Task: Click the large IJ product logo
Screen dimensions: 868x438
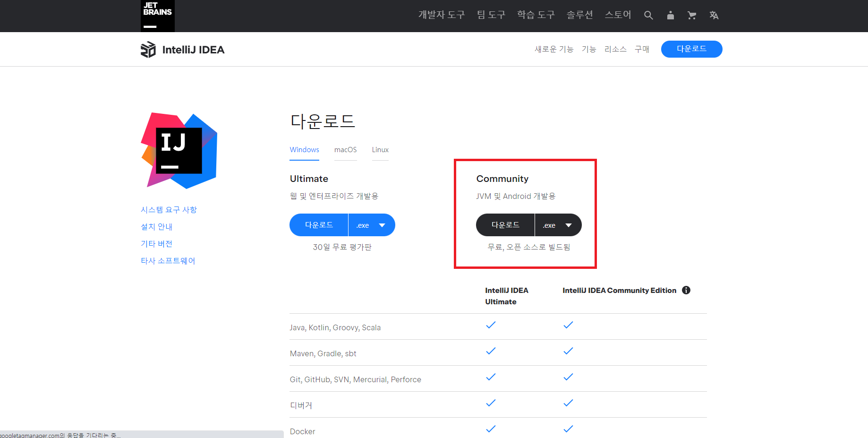Action: (179, 151)
